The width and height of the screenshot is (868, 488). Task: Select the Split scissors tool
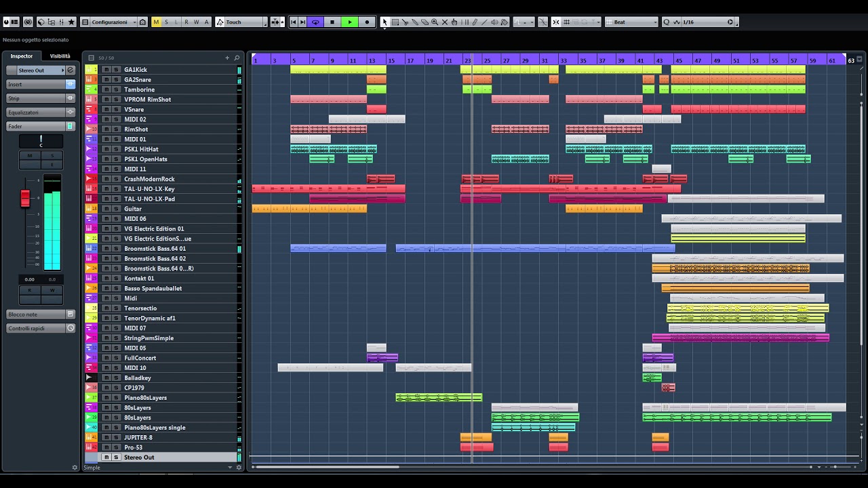tap(405, 22)
